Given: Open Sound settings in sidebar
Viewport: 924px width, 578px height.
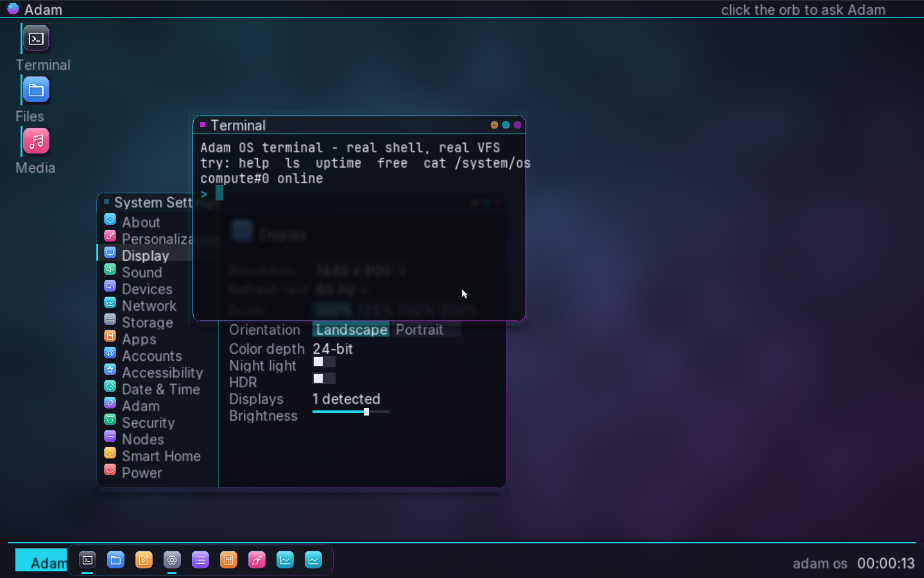Looking at the screenshot, I should [x=157, y=272].
